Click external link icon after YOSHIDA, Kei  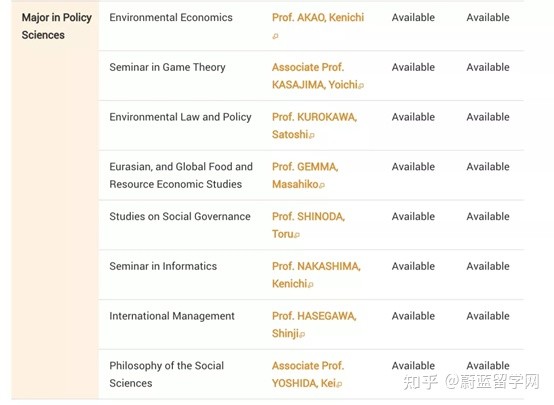point(339,384)
